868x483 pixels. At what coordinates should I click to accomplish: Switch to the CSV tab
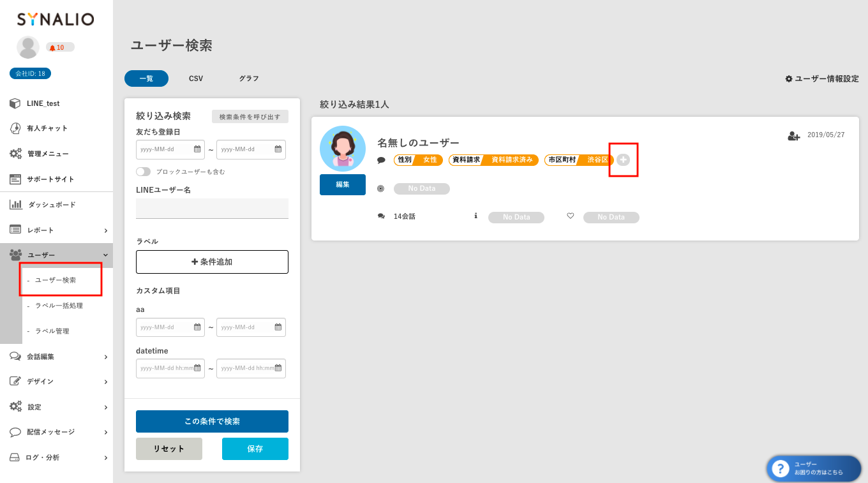click(x=196, y=78)
